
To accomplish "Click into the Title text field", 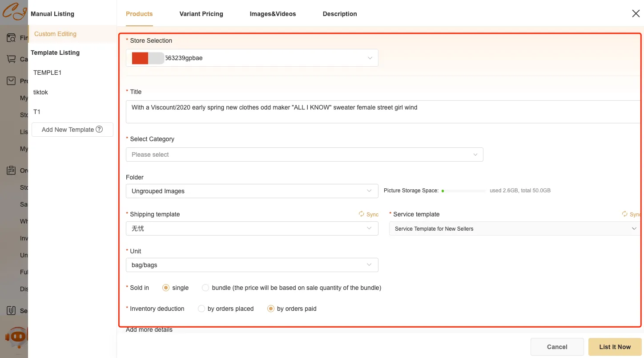I will pos(382,112).
